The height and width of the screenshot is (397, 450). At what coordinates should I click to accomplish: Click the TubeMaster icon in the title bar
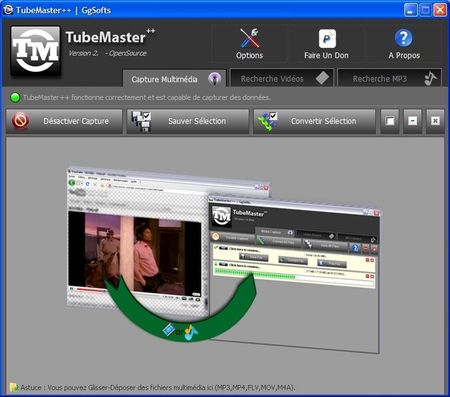7,10
